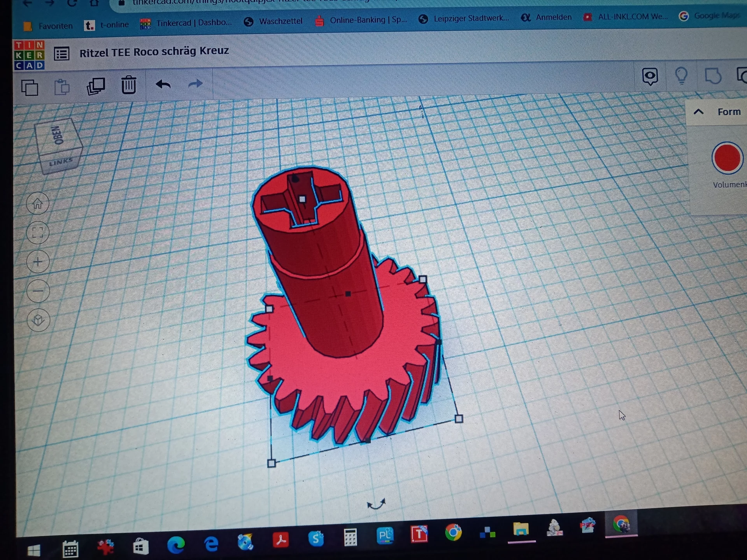Click the Paste clipboard icon
The width and height of the screenshot is (747, 560).
click(61, 87)
